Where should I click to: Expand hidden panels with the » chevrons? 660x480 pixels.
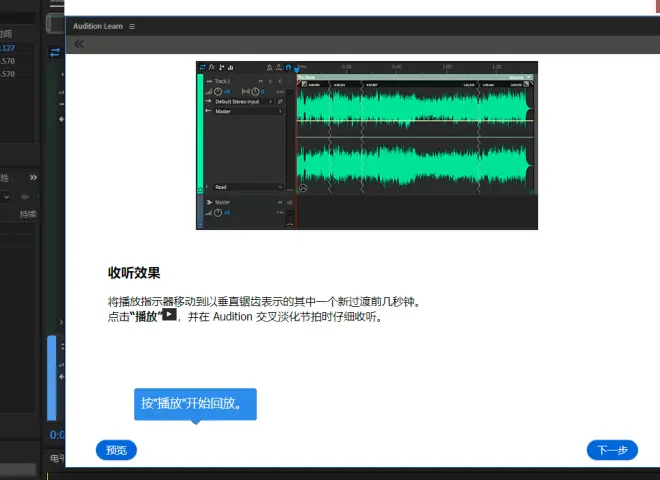(x=33, y=177)
